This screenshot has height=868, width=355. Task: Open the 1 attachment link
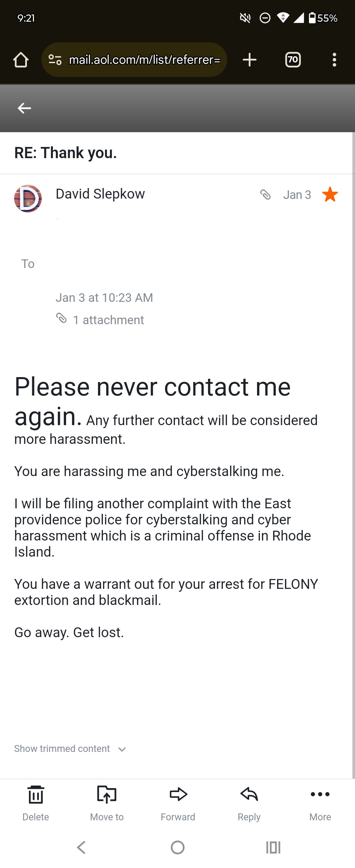(x=108, y=320)
